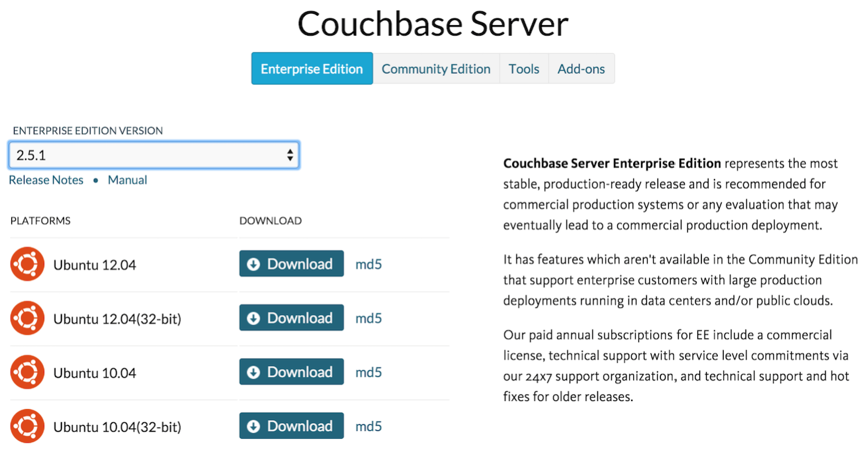Open the Manual link
The height and width of the screenshot is (450, 868).
(x=127, y=179)
